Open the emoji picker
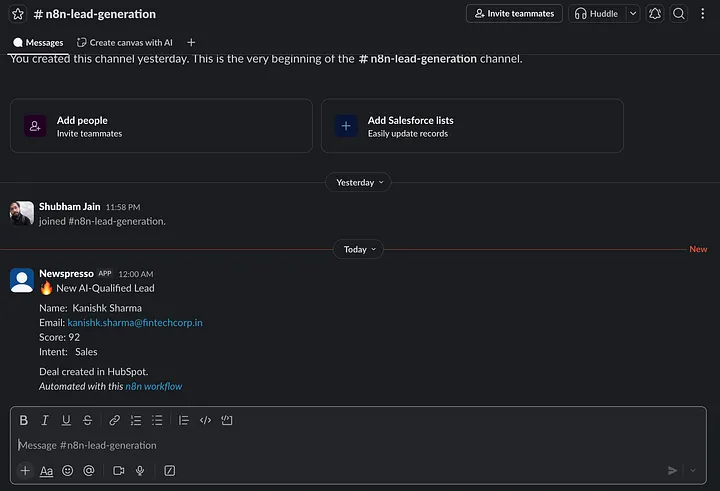Image resolution: width=720 pixels, height=491 pixels. (x=68, y=471)
